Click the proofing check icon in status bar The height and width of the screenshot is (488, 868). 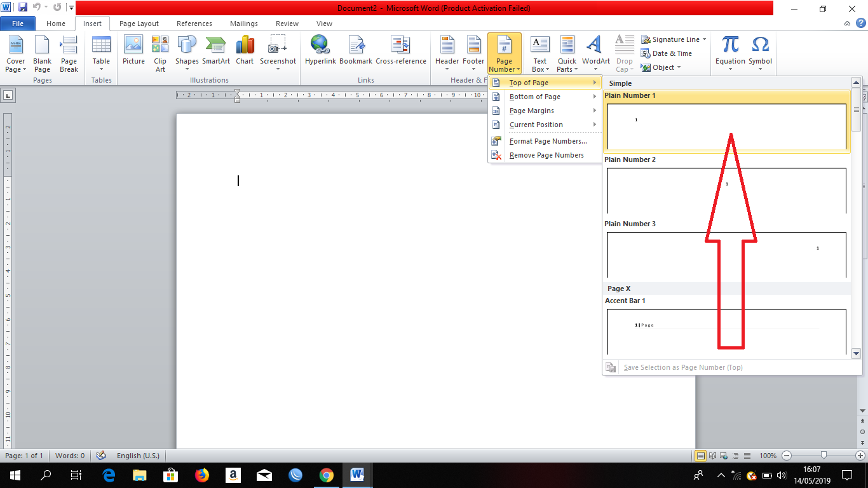[x=100, y=456]
